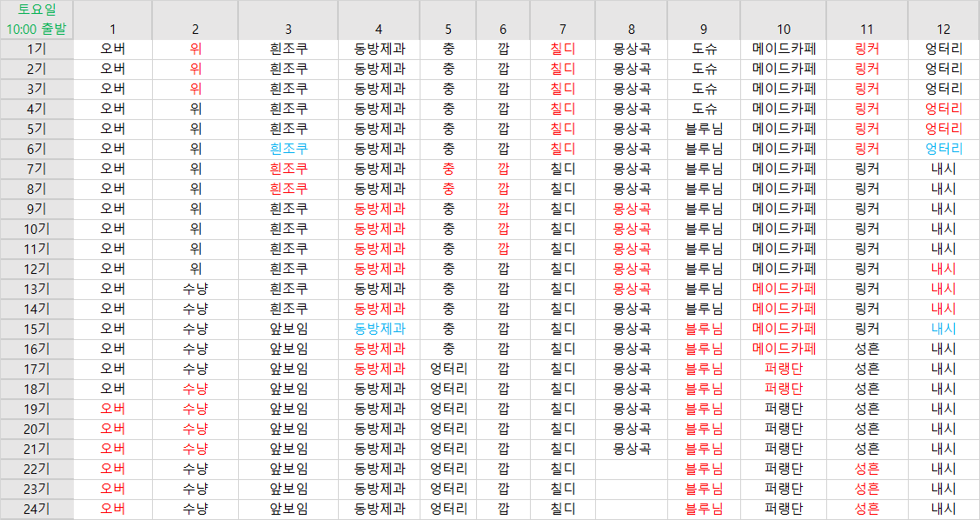Select row header 1기
The image size is (980, 520).
(36, 49)
